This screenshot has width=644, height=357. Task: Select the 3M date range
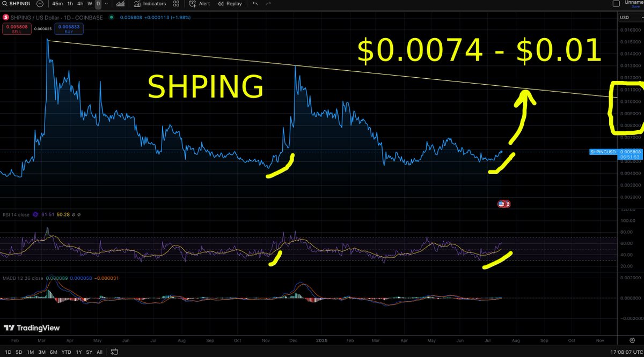[42, 352]
